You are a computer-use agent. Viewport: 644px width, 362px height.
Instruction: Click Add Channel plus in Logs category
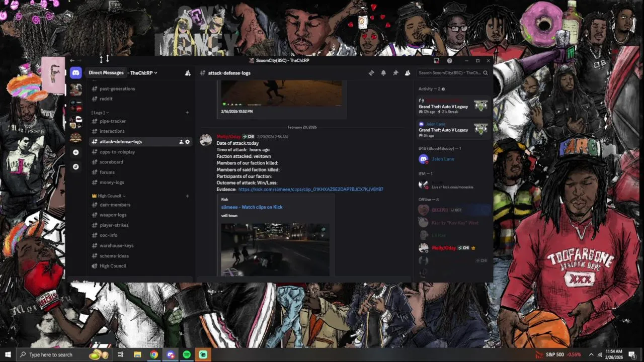coord(187,113)
